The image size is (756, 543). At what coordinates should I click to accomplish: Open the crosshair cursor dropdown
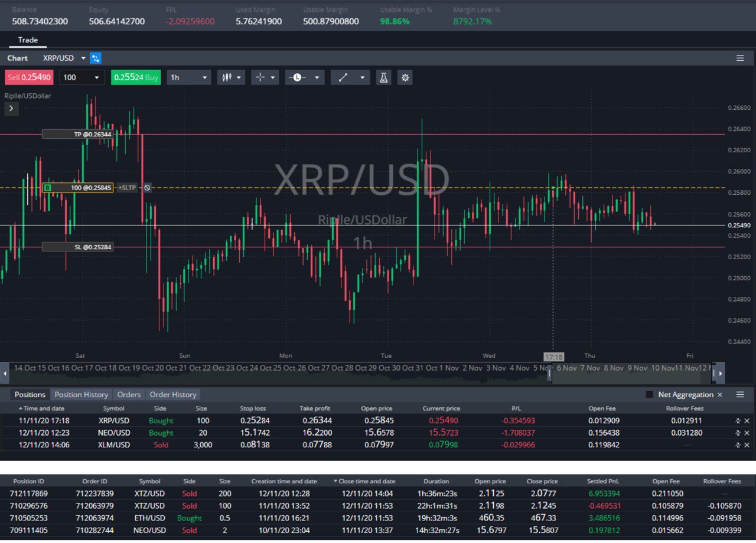[x=265, y=77]
